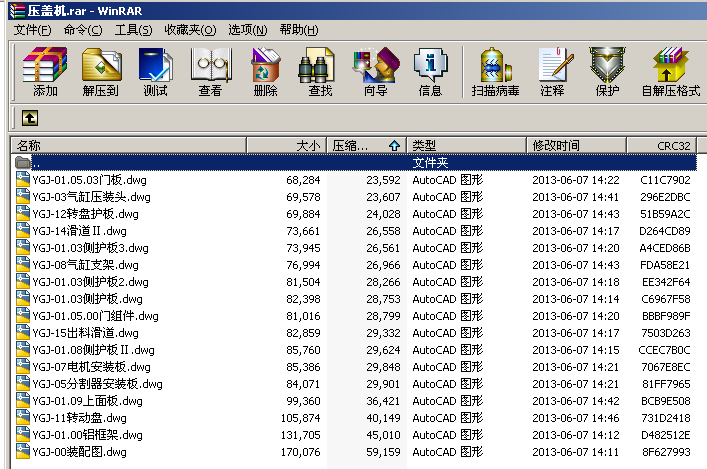Click file icon of YGJ-15出料滑道.dwg
The width and height of the screenshot is (707, 469).
pos(23,332)
